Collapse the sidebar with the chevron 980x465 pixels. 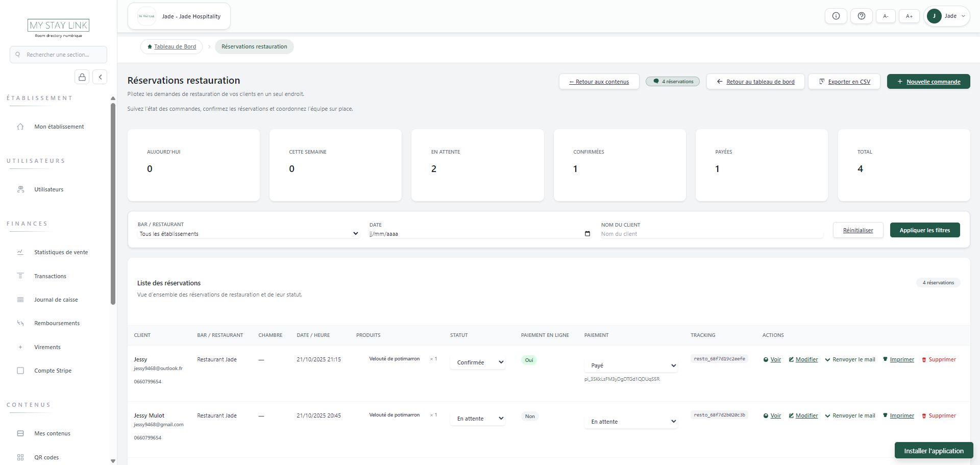pyautogui.click(x=100, y=77)
